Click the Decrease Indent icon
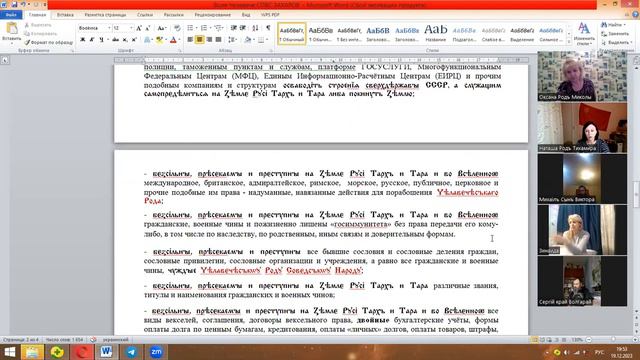Screen dimensions: 640x360 (234, 28)
